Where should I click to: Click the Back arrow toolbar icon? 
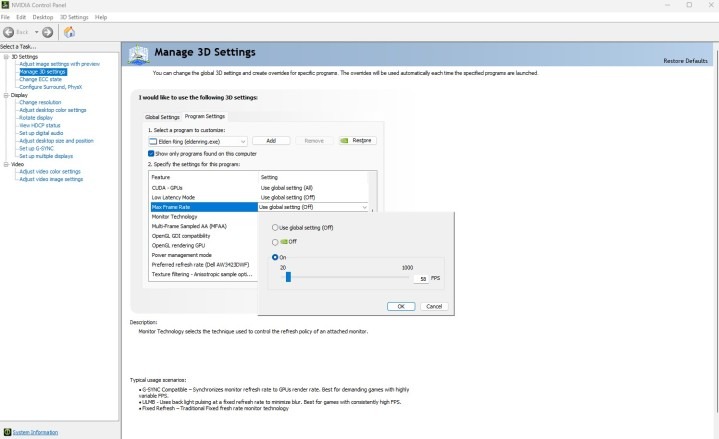pos(8,32)
